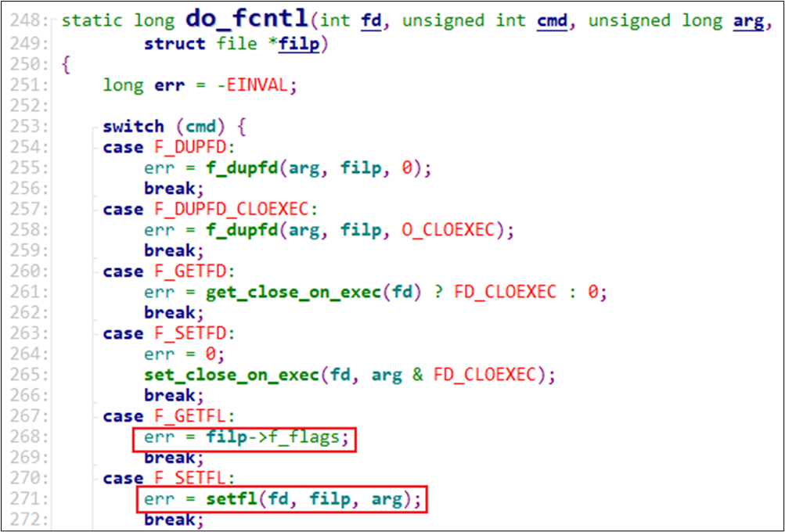785x532 pixels.
Task: Follow the cmd parameter hyperlink
Action: tap(552, 20)
